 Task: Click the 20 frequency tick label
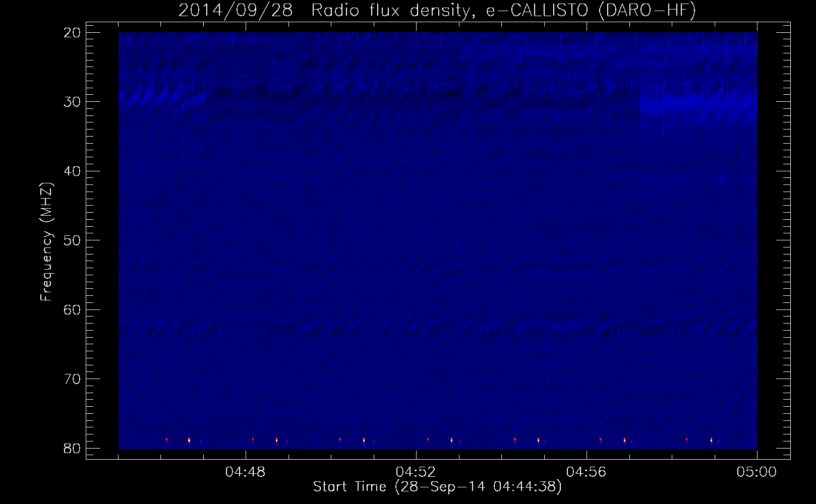click(73, 33)
